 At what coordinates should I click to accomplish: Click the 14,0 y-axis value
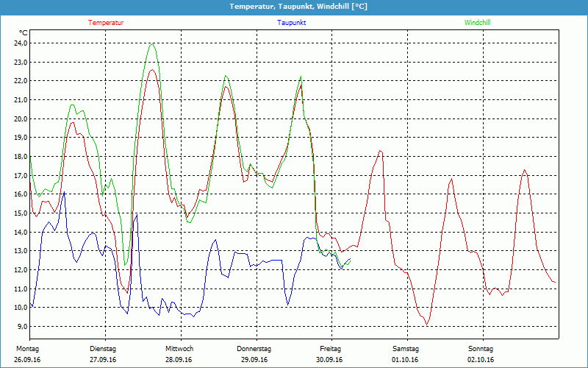tap(21, 232)
